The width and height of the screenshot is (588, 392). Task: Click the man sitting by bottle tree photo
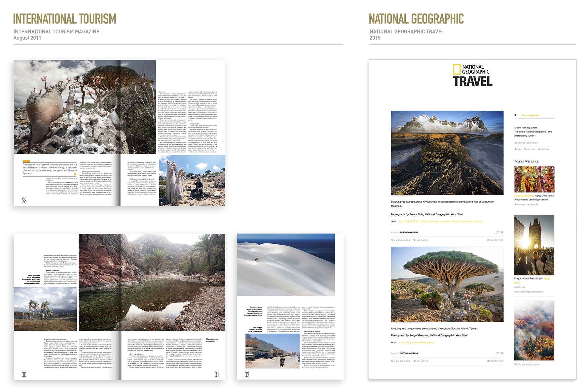coord(192,181)
